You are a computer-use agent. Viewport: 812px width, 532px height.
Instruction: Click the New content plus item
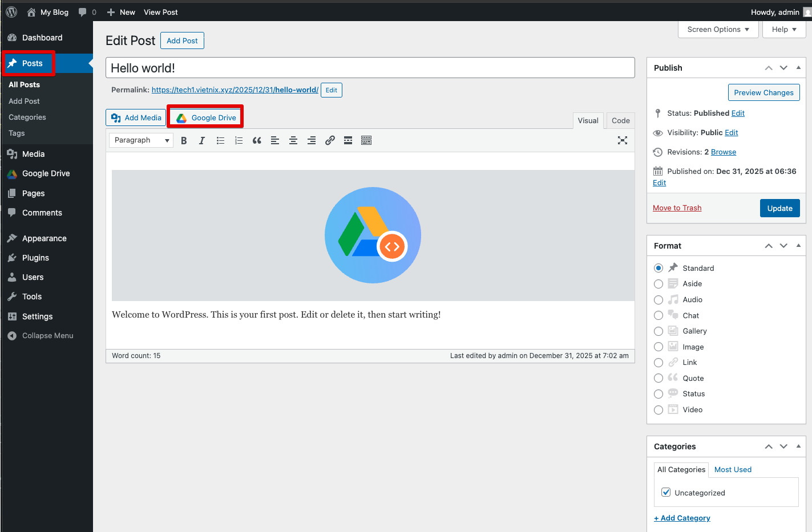coord(121,12)
